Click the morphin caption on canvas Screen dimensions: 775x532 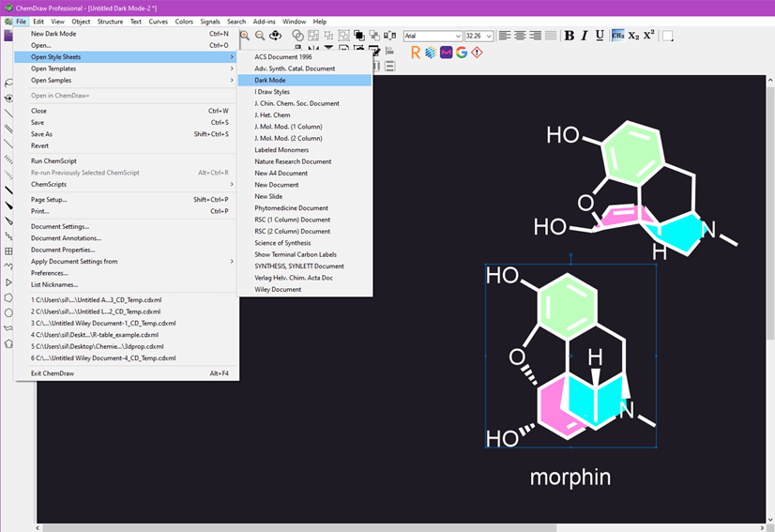[570, 478]
